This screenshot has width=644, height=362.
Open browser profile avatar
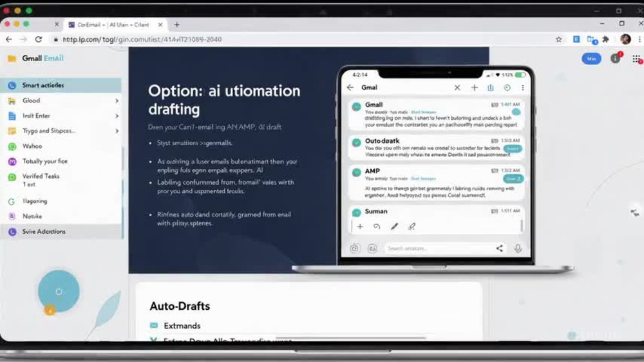pos(625,39)
